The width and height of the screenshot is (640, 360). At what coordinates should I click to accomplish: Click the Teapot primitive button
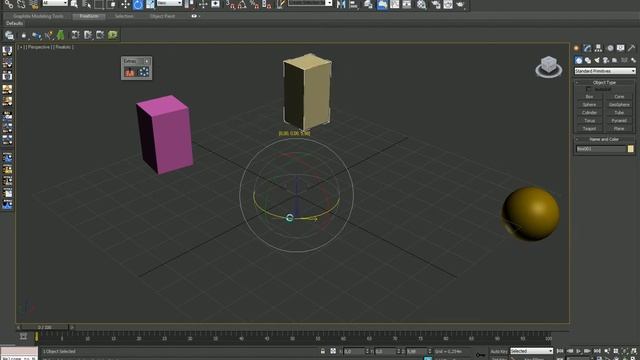click(x=589, y=129)
